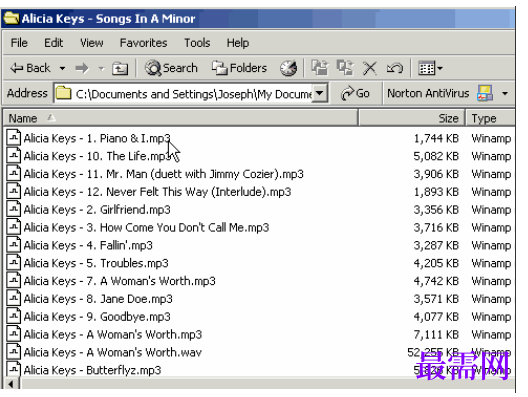Click the horizontal scrollbar left arrow

[x=11, y=384]
